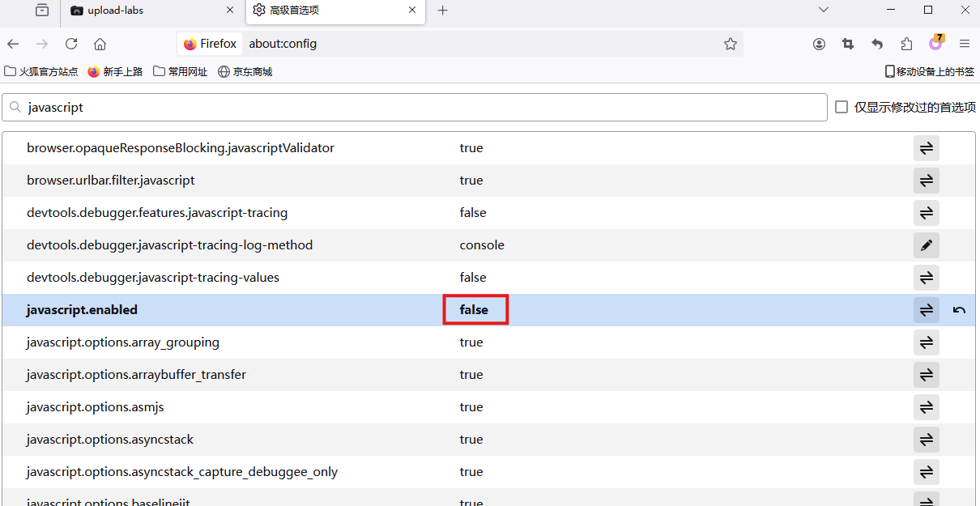Edit devtools javascript-tracing-log-method with the pencil
The height and width of the screenshot is (506, 980).
pyautogui.click(x=926, y=245)
